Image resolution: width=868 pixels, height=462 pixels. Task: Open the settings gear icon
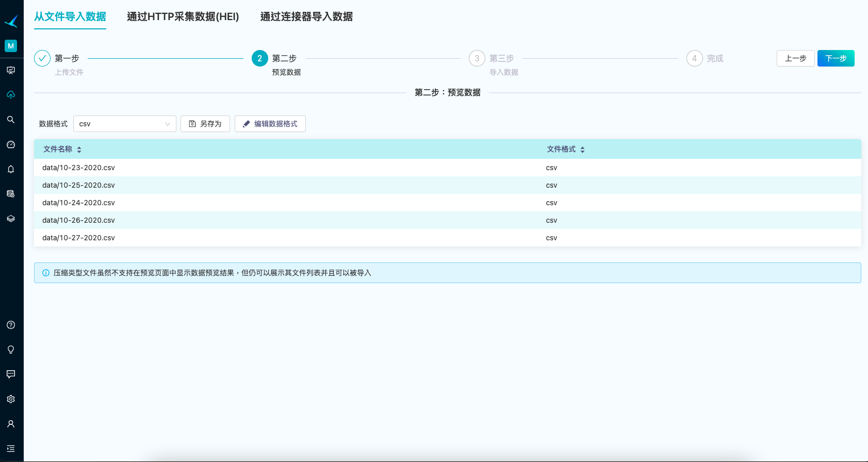[x=11, y=399]
